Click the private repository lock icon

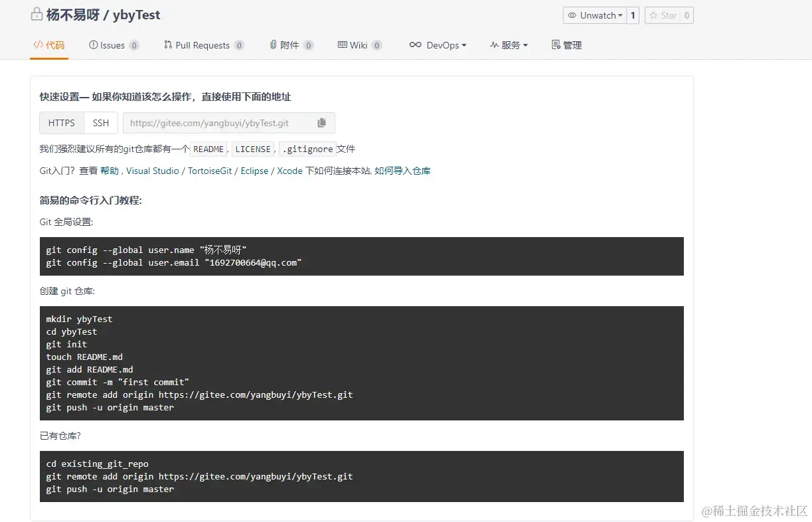click(37, 15)
